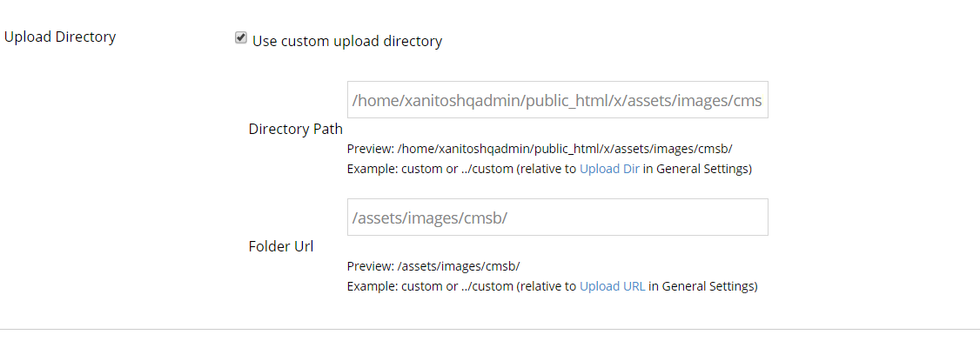Image resolution: width=980 pixels, height=348 pixels.
Task: Click 'Example:' text under Directory Path preview
Action: point(372,169)
